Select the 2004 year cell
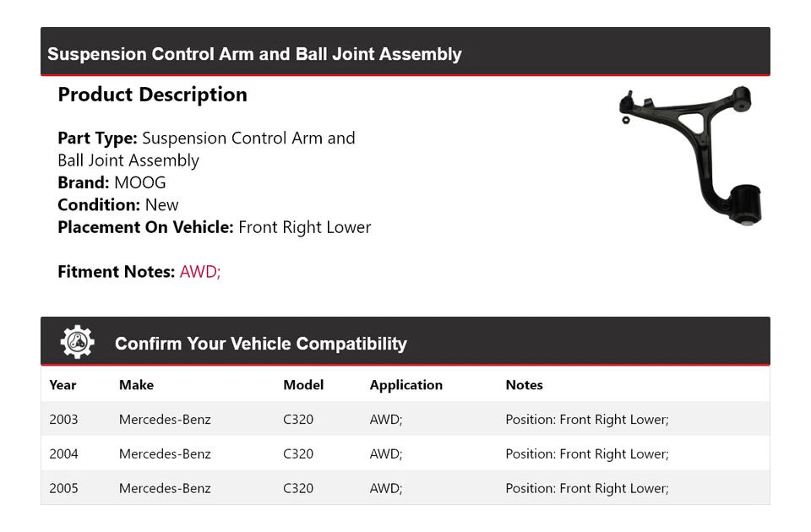811x532 pixels. tap(63, 454)
